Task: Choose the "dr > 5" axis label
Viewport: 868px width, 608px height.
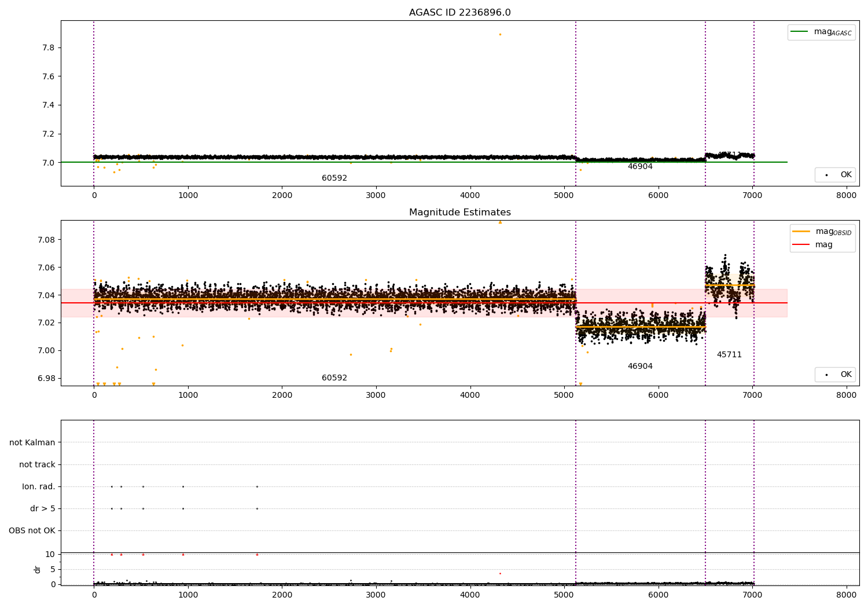Action: pyautogui.click(x=43, y=508)
